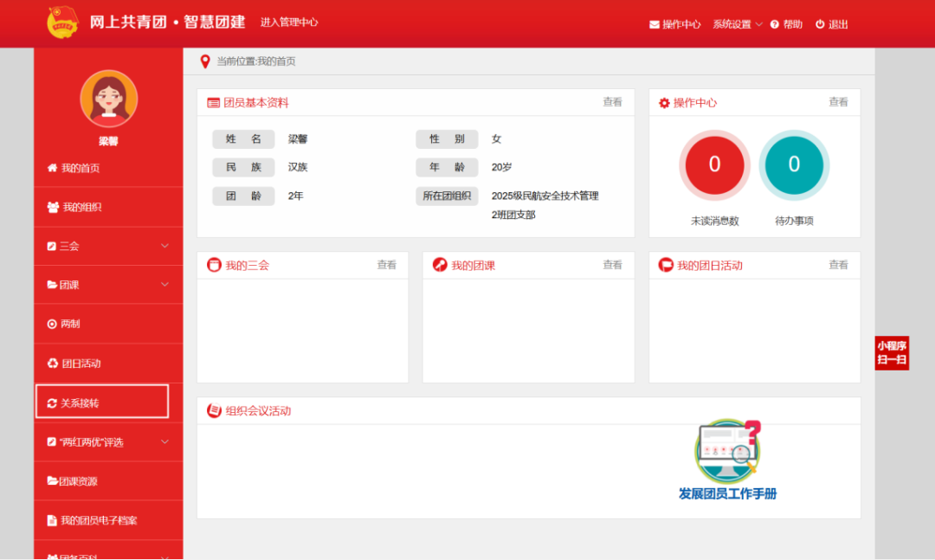This screenshot has height=560, width=935.
Task: Click 退出 to log out
Action: (838, 24)
